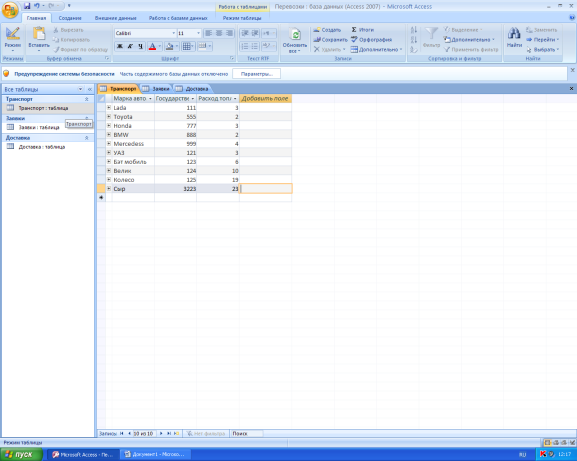Open the Office button menu

pos(10,10)
